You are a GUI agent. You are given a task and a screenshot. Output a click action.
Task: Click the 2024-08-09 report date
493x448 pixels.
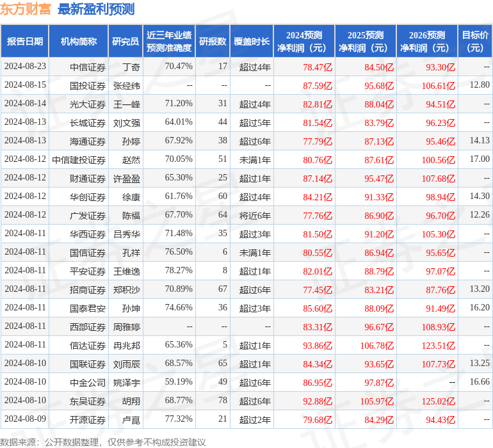pyautogui.click(x=25, y=419)
